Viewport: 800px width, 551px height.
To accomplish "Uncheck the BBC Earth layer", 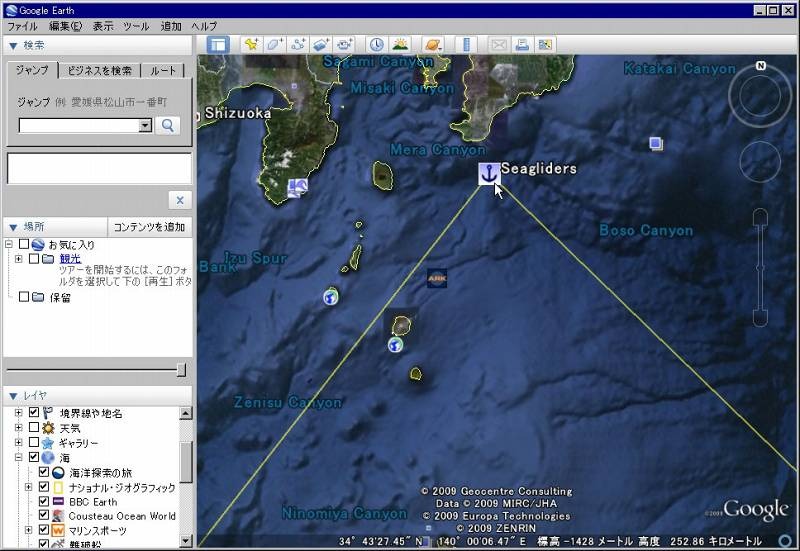I will tap(44, 501).
